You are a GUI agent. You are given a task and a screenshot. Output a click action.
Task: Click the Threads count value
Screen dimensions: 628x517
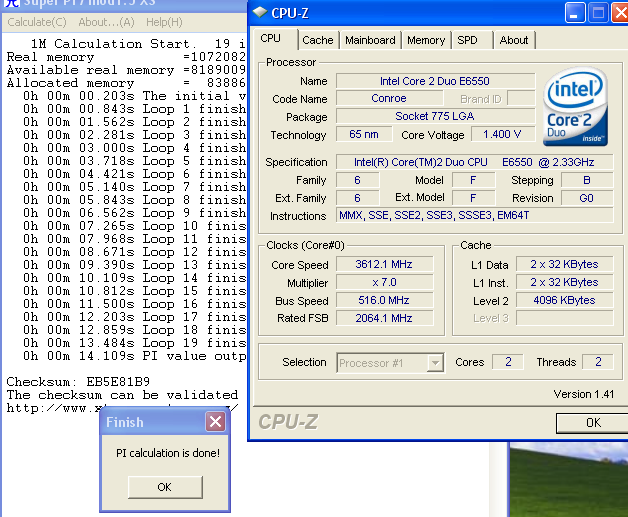tap(598, 362)
